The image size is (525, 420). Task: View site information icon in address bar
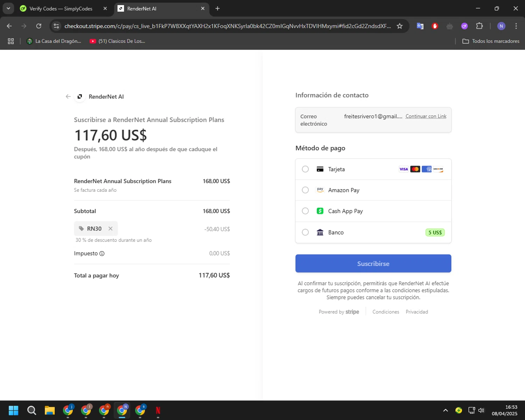point(56,26)
